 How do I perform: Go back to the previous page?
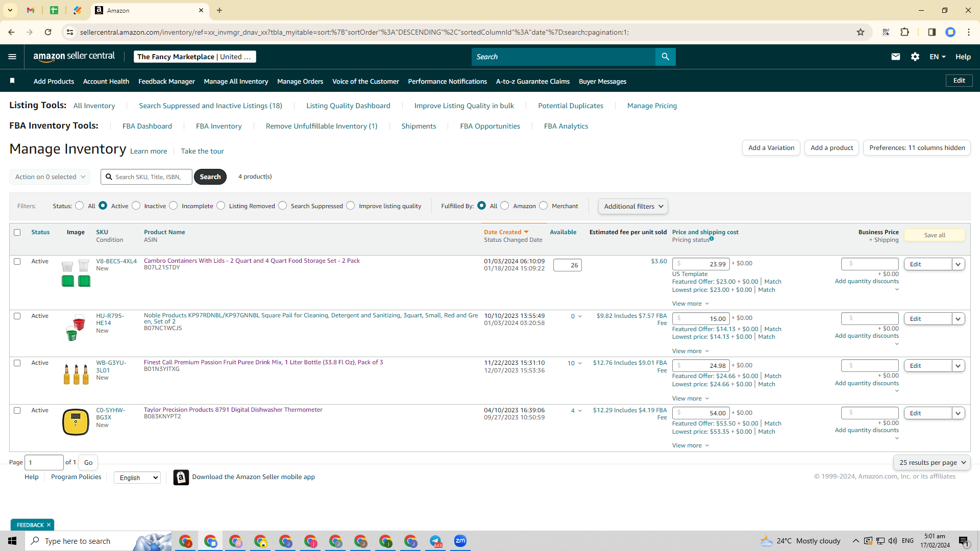click(x=11, y=32)
